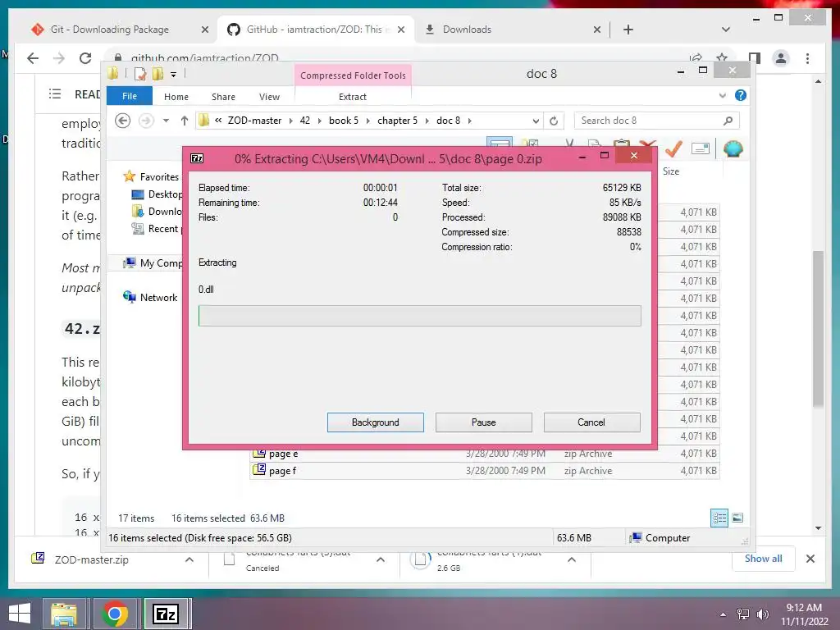840x630 pixels.
Task: Pause the 7-Zip extraction
Action: (483, 422)
